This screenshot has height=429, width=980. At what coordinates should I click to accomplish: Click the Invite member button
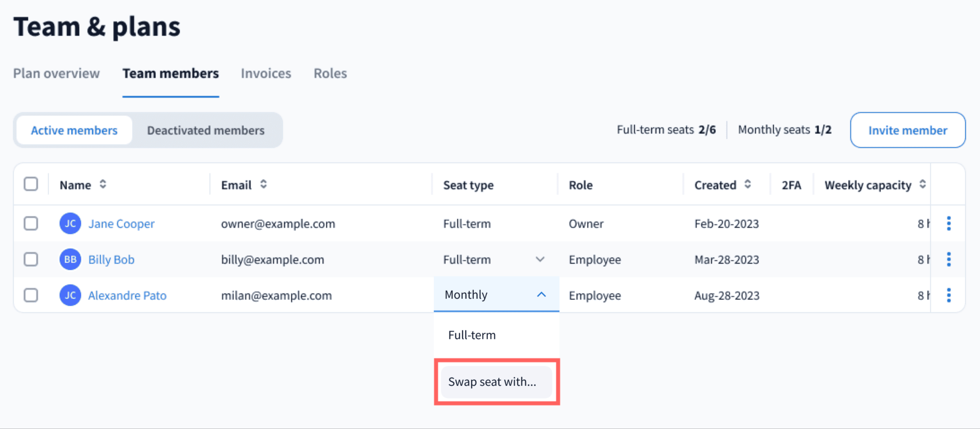click(x=907, y=130)
